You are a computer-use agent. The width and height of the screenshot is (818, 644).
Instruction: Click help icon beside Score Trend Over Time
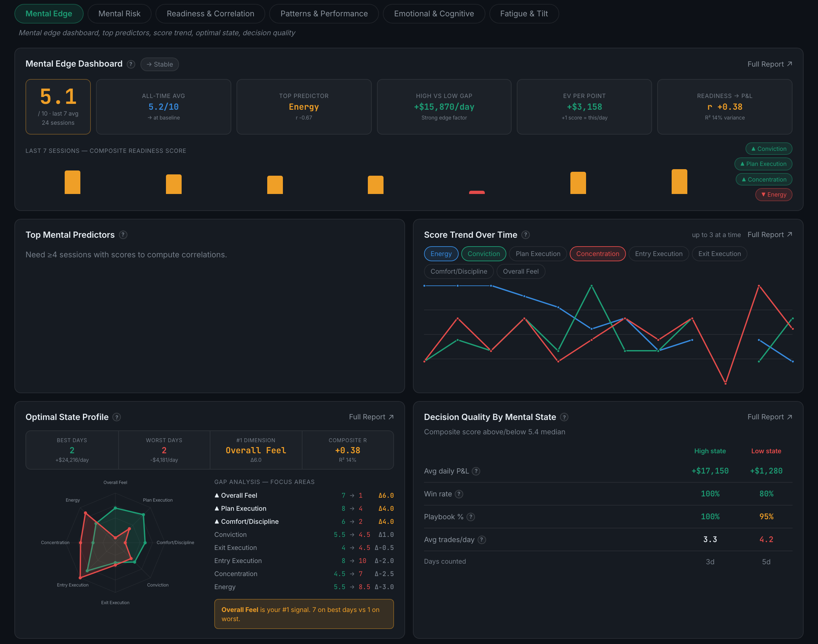525,235
